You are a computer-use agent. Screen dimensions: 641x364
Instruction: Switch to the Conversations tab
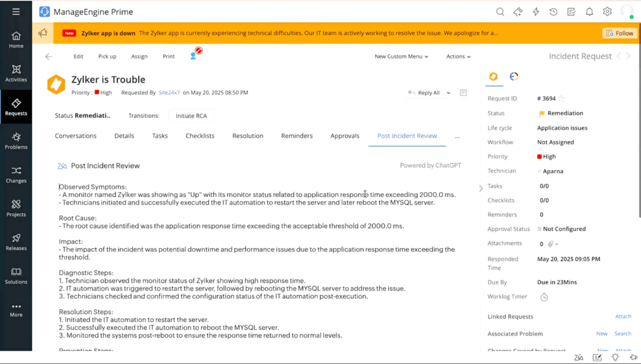pos(75,136)
